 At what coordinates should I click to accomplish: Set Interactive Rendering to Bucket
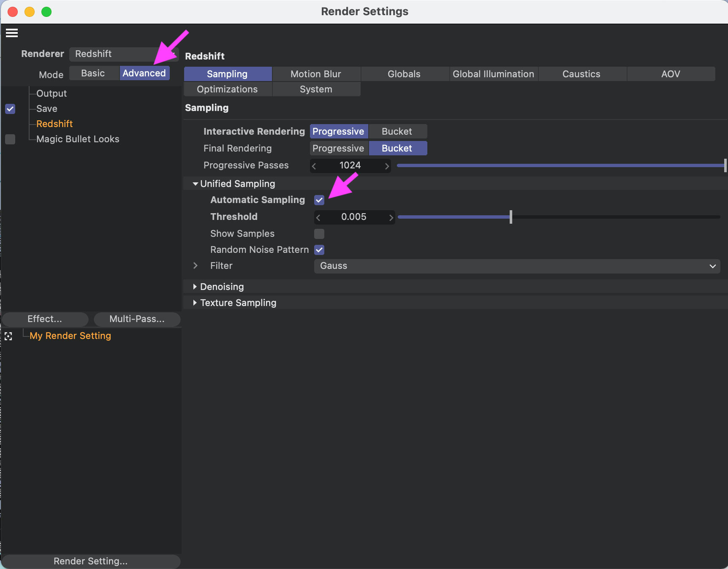click(x=397, y=131)
